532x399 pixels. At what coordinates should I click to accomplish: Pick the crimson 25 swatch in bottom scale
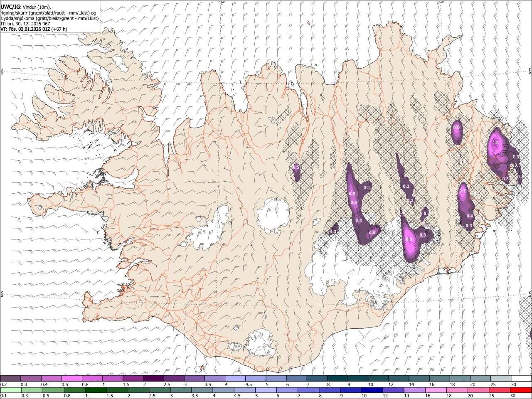coord(499,390)
